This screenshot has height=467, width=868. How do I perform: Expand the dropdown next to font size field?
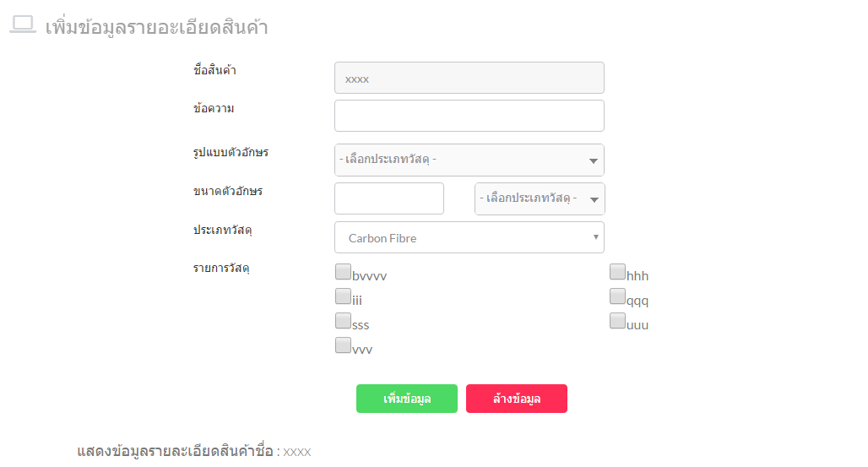coord(540,199)
